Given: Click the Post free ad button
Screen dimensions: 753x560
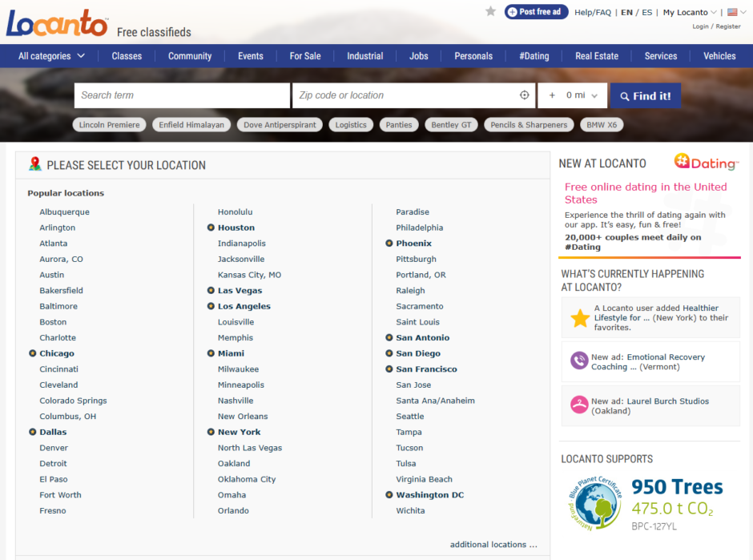Looking at the screenshot, I should [x=536, y=12].
